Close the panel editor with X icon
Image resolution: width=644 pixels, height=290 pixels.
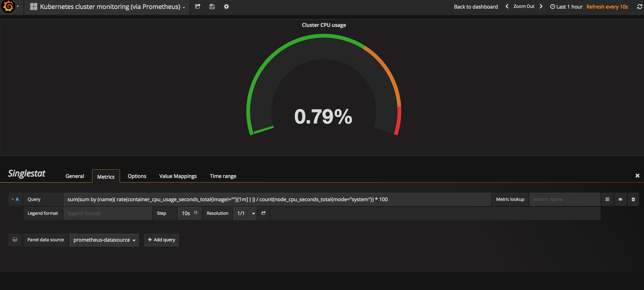click(x=637, y=176)
